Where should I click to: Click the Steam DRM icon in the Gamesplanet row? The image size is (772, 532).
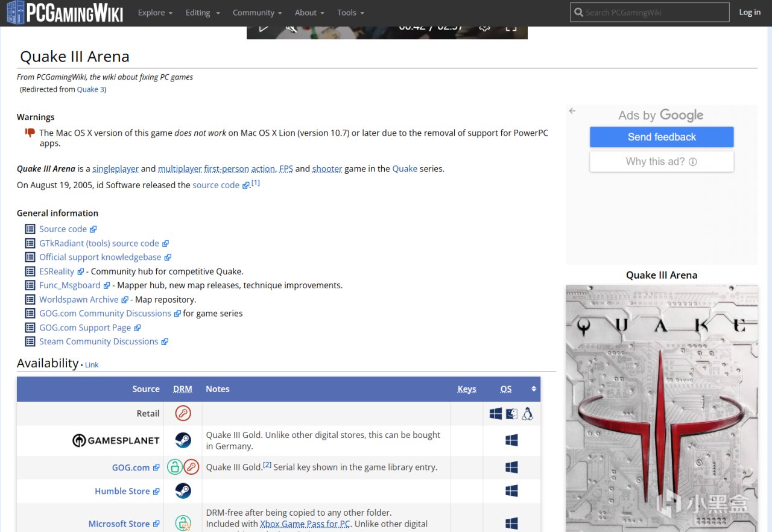(x=183, y=440)
